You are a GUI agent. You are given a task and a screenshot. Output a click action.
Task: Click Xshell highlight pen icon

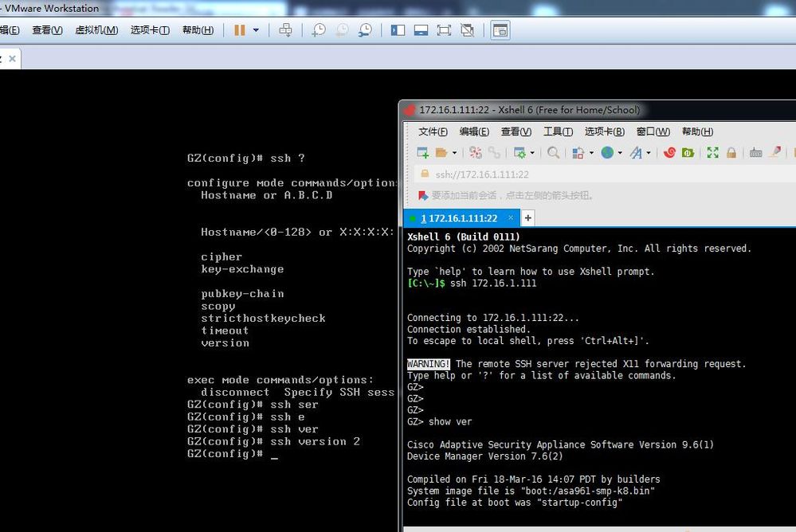tap(776, 152)
